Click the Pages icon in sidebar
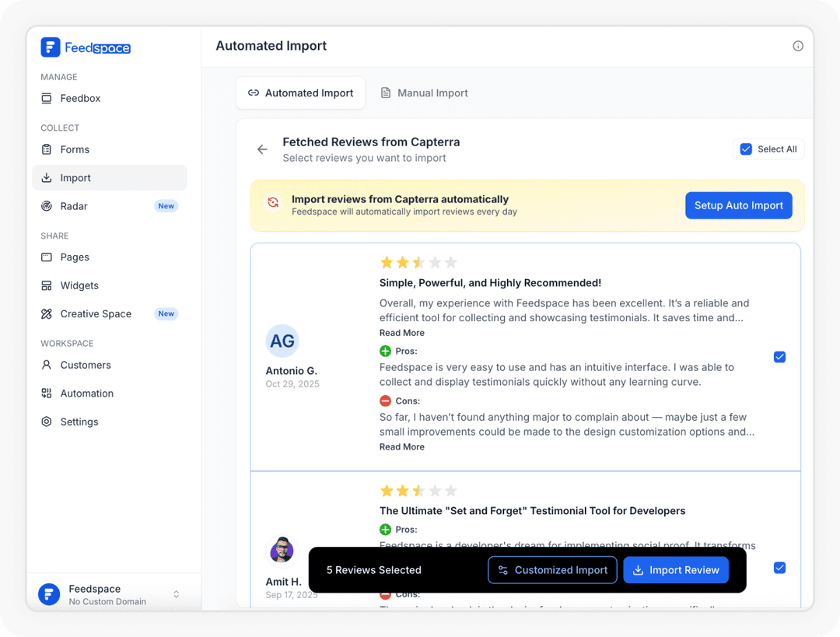The width and height of the screenshot is (840, 637). coord(47,257)
